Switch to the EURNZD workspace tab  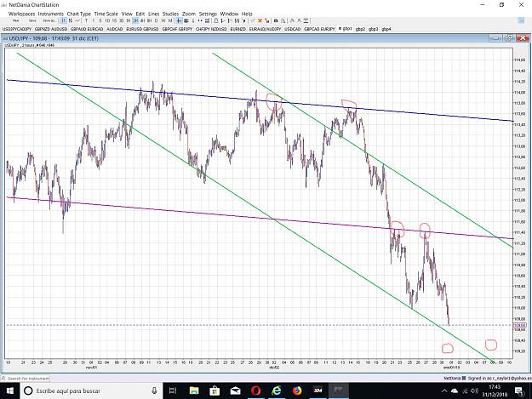[x=238, y=29]
